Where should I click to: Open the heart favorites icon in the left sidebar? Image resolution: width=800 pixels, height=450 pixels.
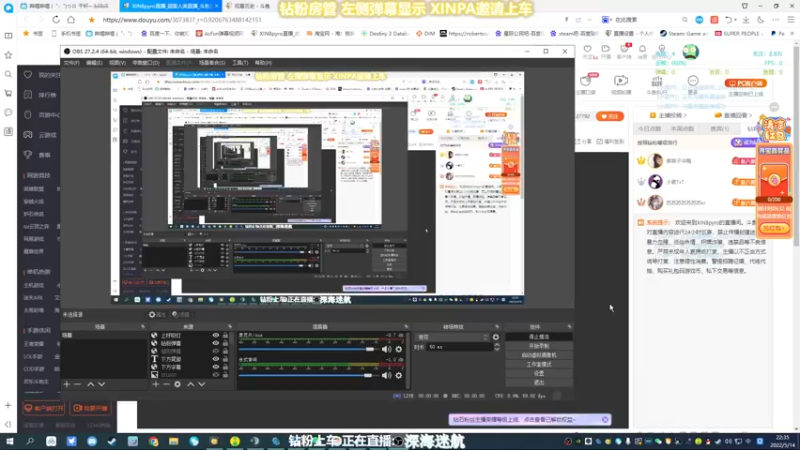pos(28,75)
